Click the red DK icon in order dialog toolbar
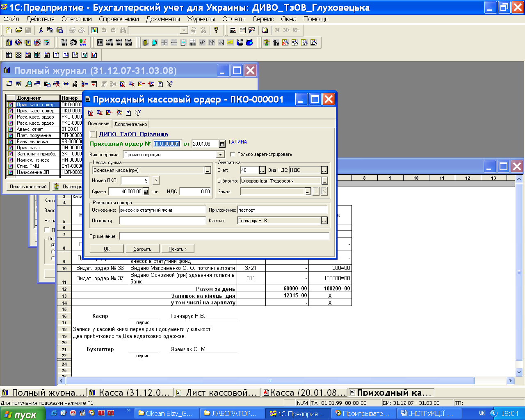Image resolution: width=525 pixels, height=420 pixels. click(x=100, y=113)
